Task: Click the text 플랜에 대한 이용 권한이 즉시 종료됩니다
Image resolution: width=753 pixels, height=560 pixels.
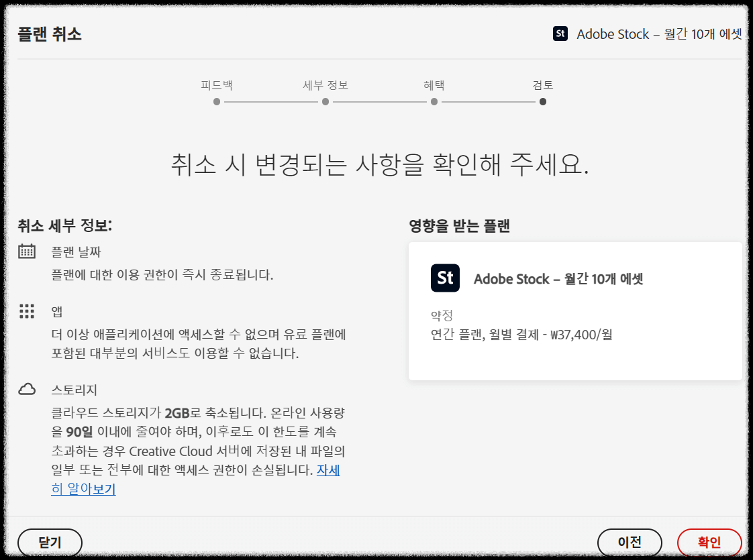Action: click(x=162, y=275)
